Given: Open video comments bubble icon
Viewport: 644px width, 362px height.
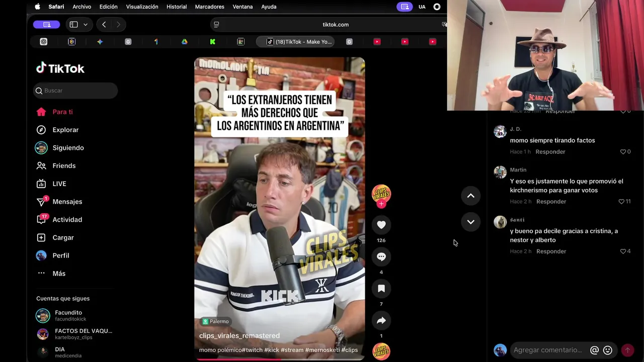Looking at the screenshot, I should click(x=381, y=257).
